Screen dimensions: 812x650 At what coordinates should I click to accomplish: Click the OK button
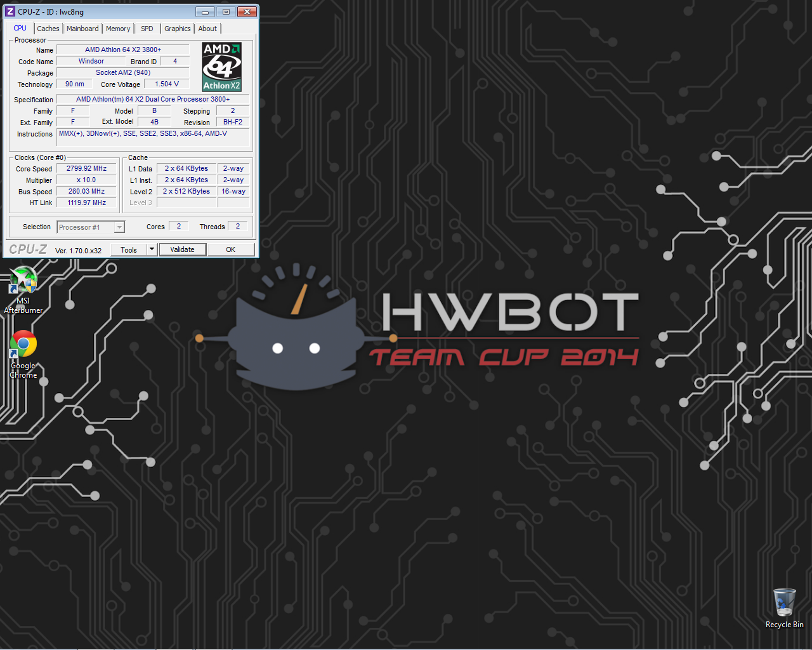point(231,249)
